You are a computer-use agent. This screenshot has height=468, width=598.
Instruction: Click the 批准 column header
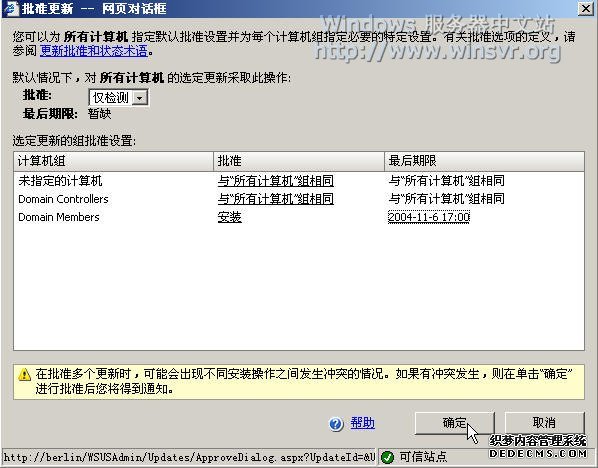coord(299,161)
